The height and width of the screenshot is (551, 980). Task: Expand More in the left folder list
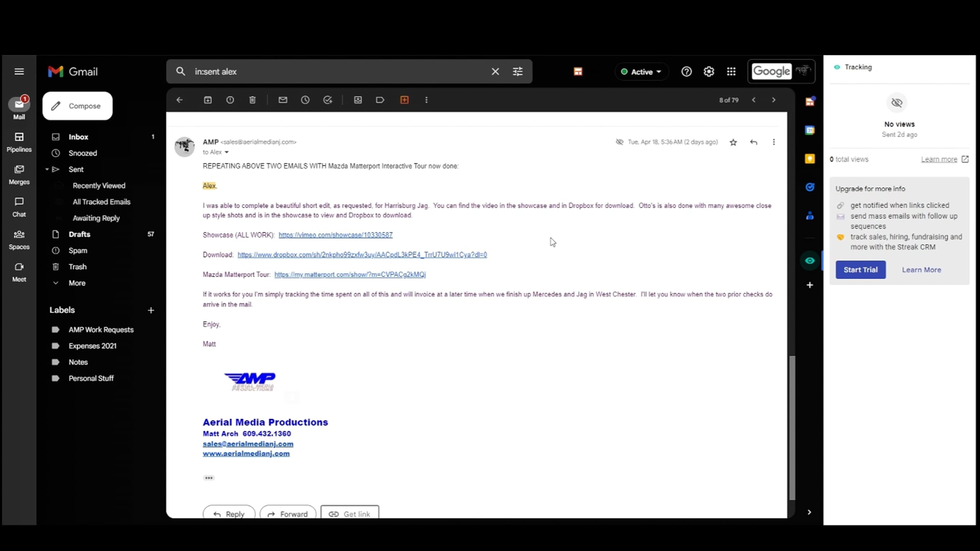(x=77, y=283)
